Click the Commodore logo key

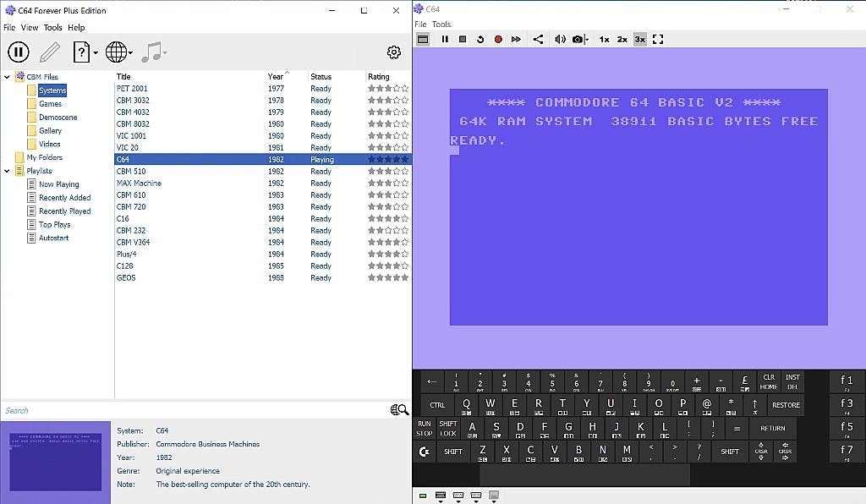tap(425, 452)
